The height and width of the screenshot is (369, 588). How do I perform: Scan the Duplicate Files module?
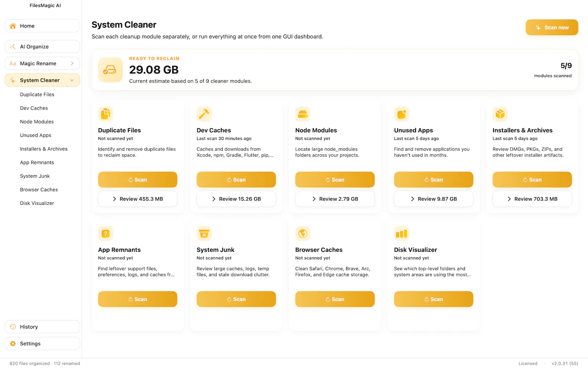click(137, 180)
